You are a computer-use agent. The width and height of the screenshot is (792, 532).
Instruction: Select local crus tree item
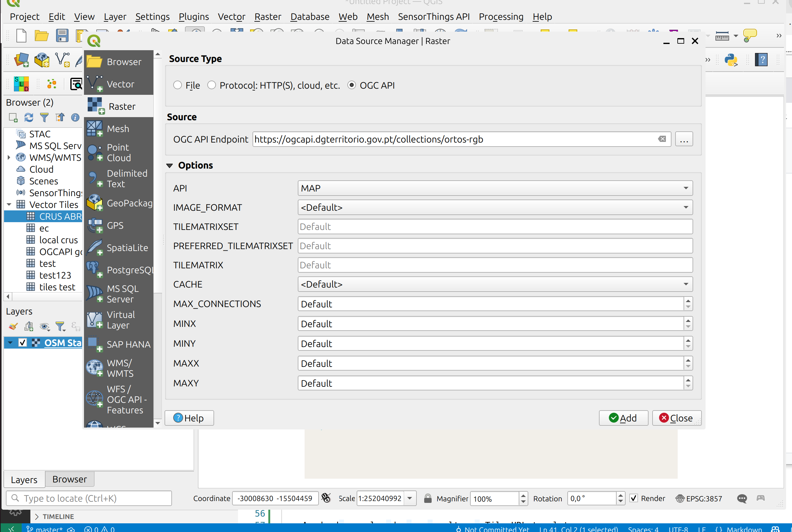point(58,240)
